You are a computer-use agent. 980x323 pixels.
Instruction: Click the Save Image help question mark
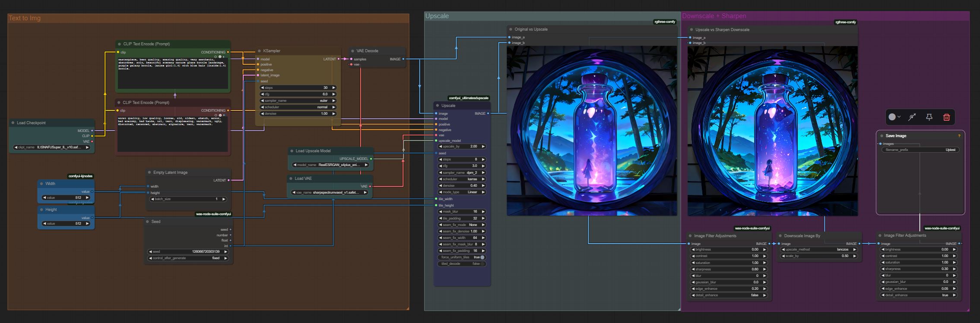point(959,136)
